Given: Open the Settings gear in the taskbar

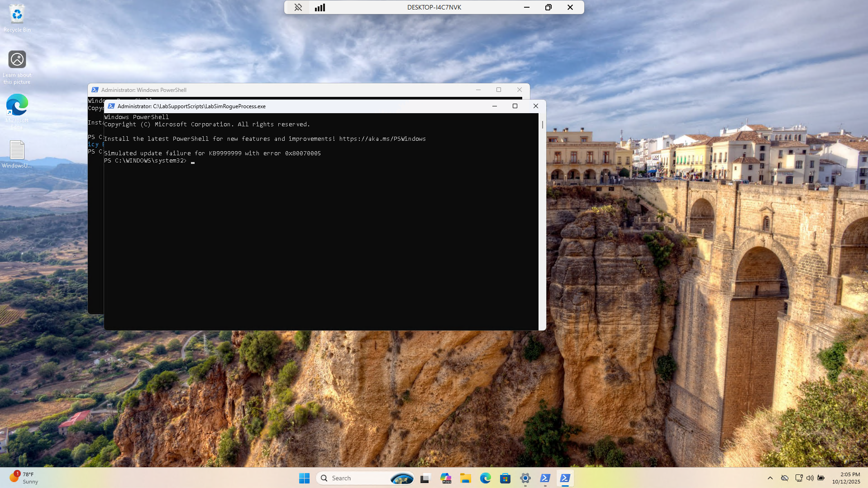Looking at the screenshot, I should (525, 478).
